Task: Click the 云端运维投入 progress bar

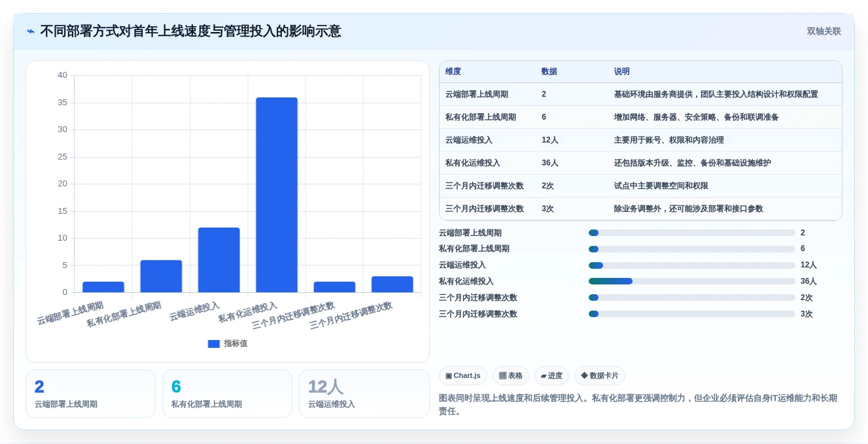Action: tap(692, 265)
